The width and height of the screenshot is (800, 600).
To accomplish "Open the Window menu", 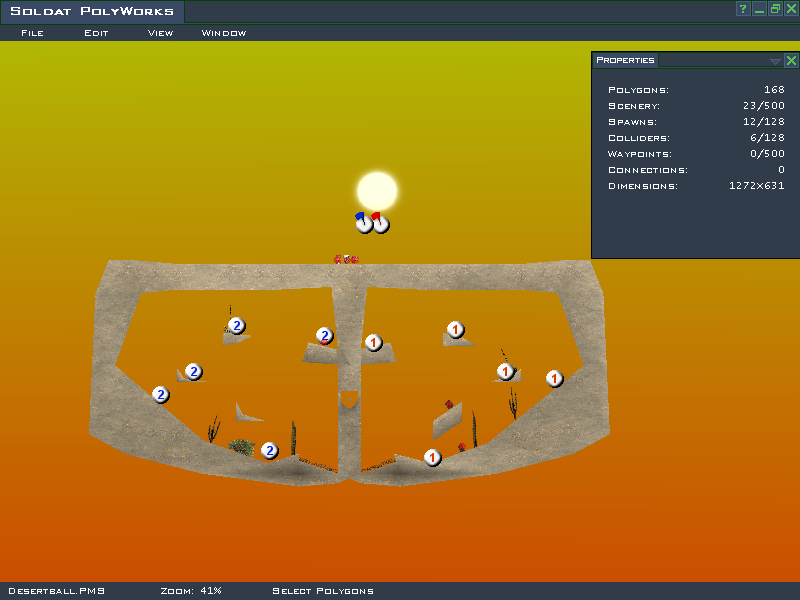I will [x=224, y=33].
